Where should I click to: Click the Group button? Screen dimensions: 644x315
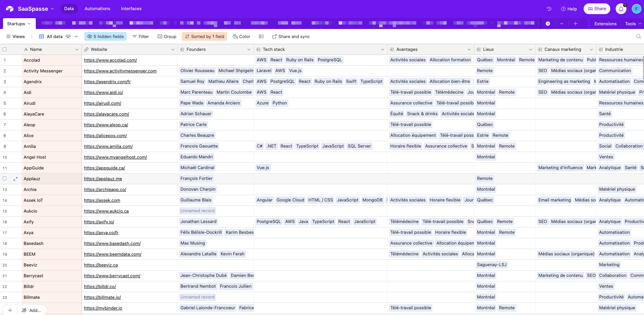(167, 36)
